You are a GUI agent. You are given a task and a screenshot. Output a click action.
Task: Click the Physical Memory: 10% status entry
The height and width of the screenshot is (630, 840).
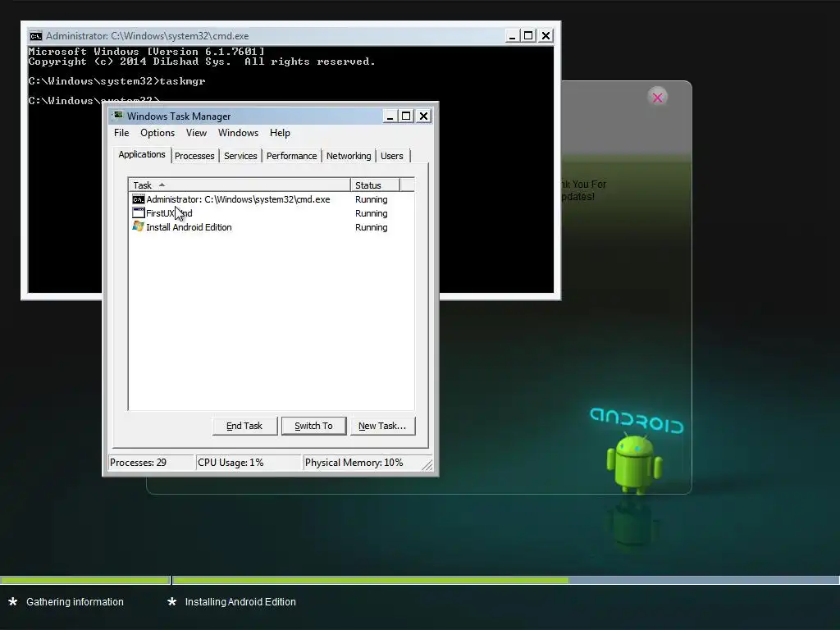click(362, 463)
